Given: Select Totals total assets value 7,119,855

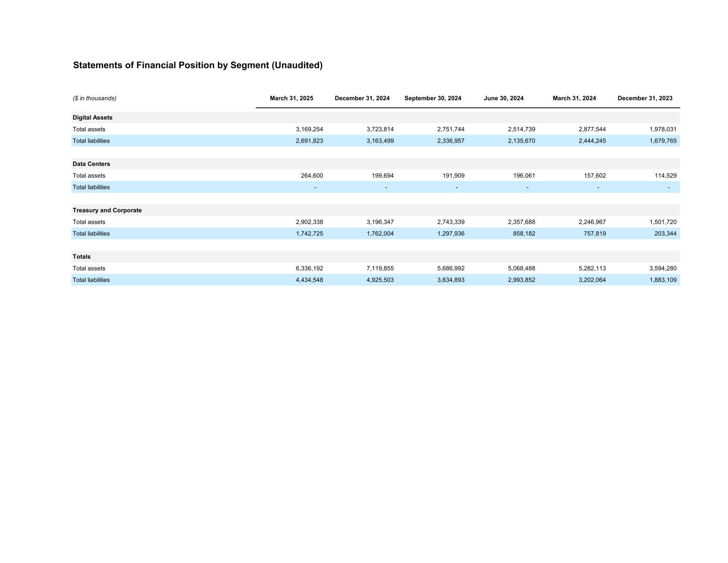Looking at the screenshot, I should tap(380, 268).
